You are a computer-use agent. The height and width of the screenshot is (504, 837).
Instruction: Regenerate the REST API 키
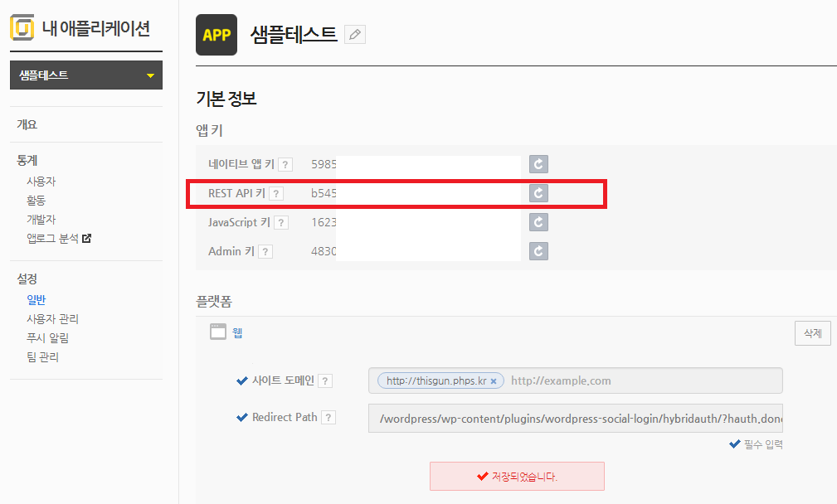[538, 193]
